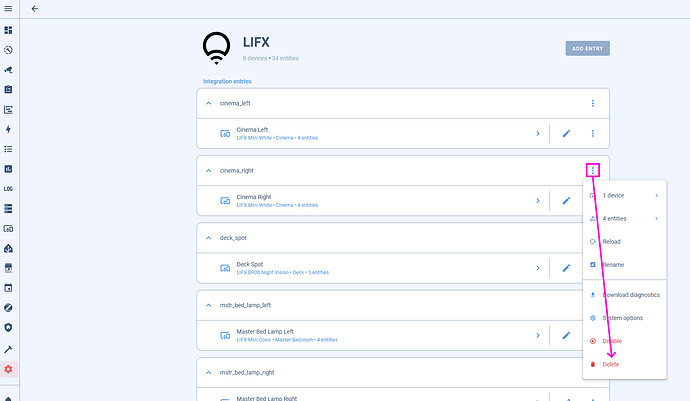Collapse the cinema_right entry
The image size is (690, 401).
pos(209,170)
